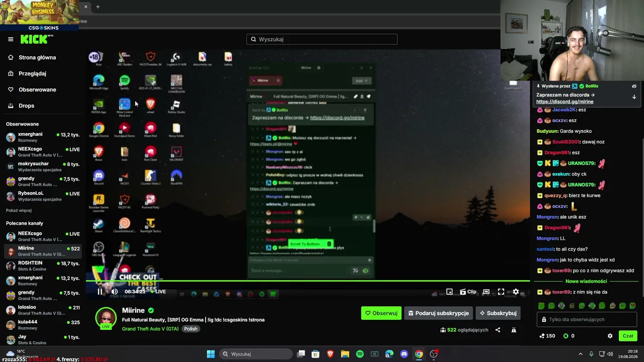Open Miirine's avatar below the video
Image resolution: width=644 pixels, height=362 pixels.
[x=106, y=318]
